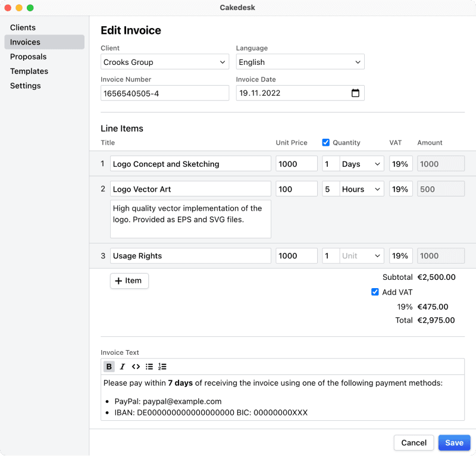Click the code formatting icon
The image size is (476, 456).
coord(136,366)
